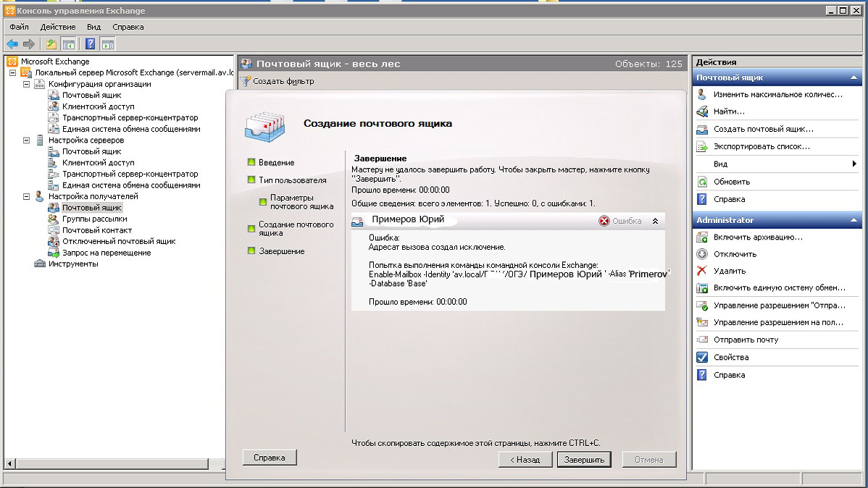Click the Введение wizard step
This screenshot has height=488, width=868.
coord(276,163)
